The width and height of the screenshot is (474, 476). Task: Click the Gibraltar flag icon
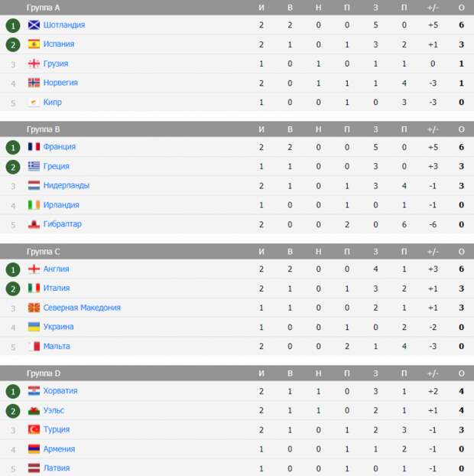(x=34, y=224)
